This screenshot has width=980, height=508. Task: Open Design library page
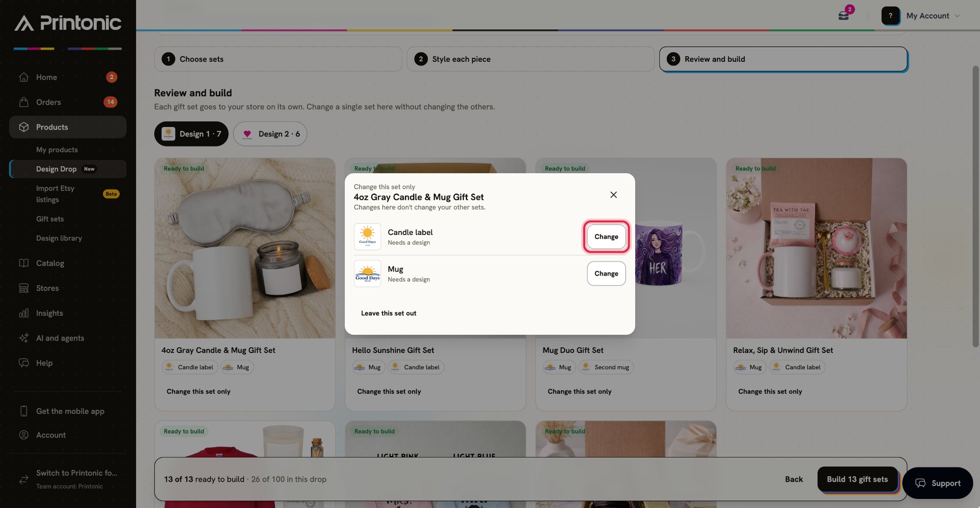point(59,238)
